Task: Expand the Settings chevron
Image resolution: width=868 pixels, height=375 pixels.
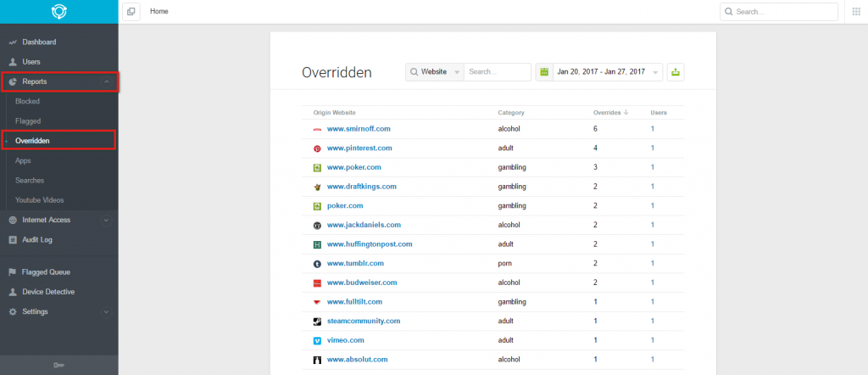Action: click(107, 312)
